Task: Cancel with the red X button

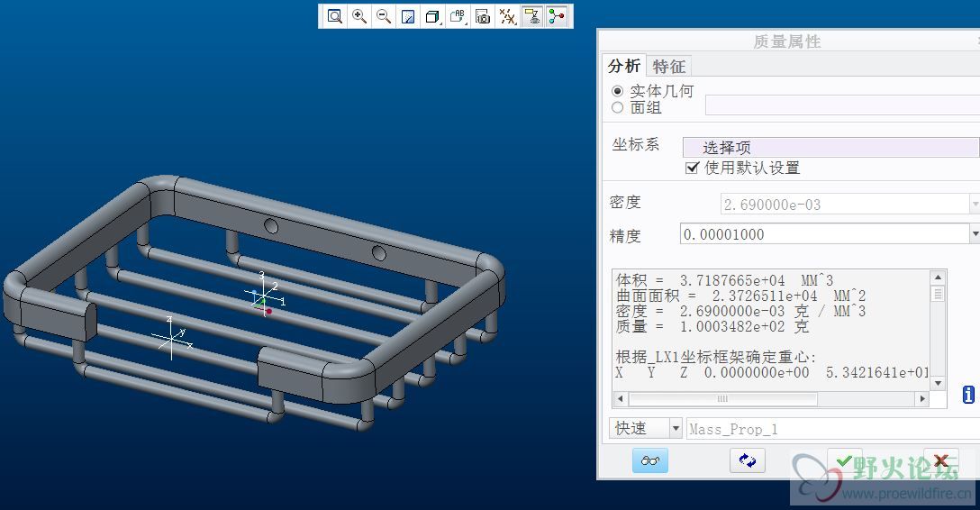Action: point(941,460)
